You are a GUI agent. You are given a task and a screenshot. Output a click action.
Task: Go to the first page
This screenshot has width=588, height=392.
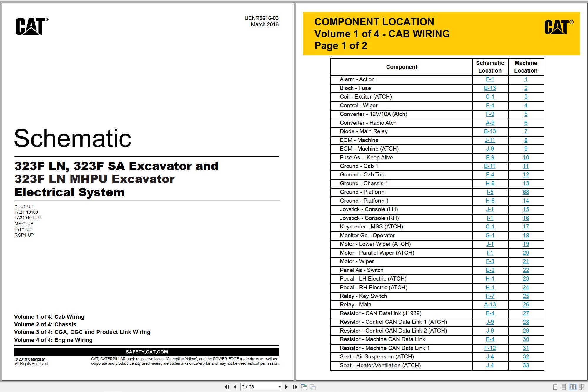(227, 387)
